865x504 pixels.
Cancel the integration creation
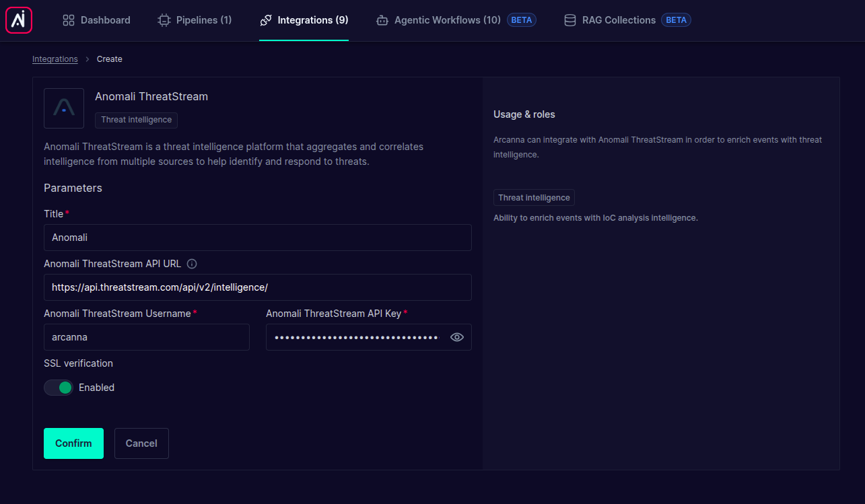tap(141, 443)
